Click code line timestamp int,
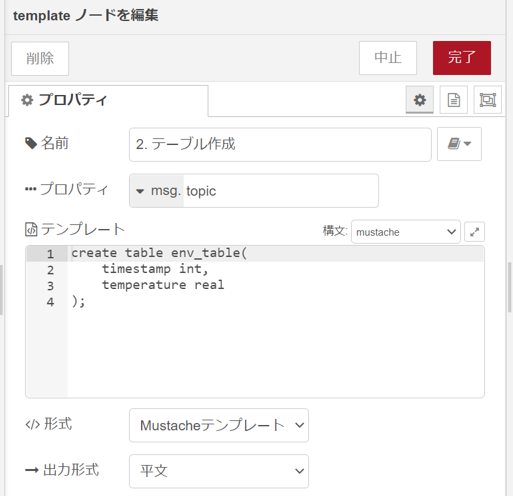 (x=155, y=269)
